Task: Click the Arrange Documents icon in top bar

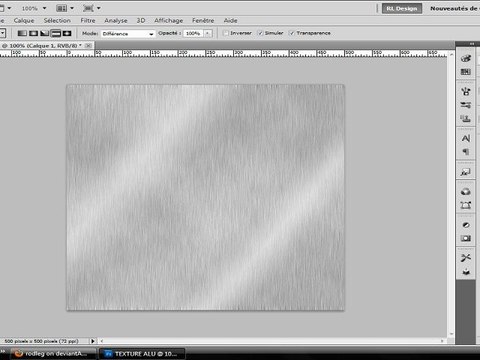Action: coord(61,8)
